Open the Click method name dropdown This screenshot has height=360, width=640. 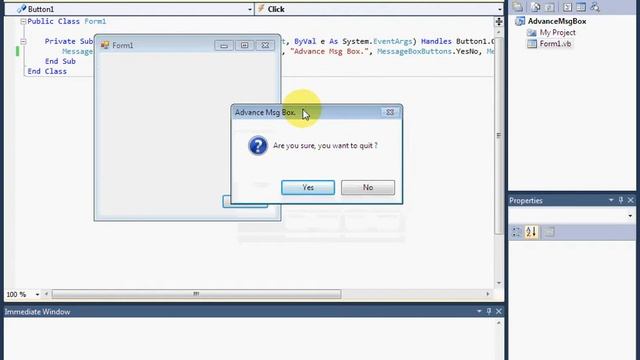500,9
